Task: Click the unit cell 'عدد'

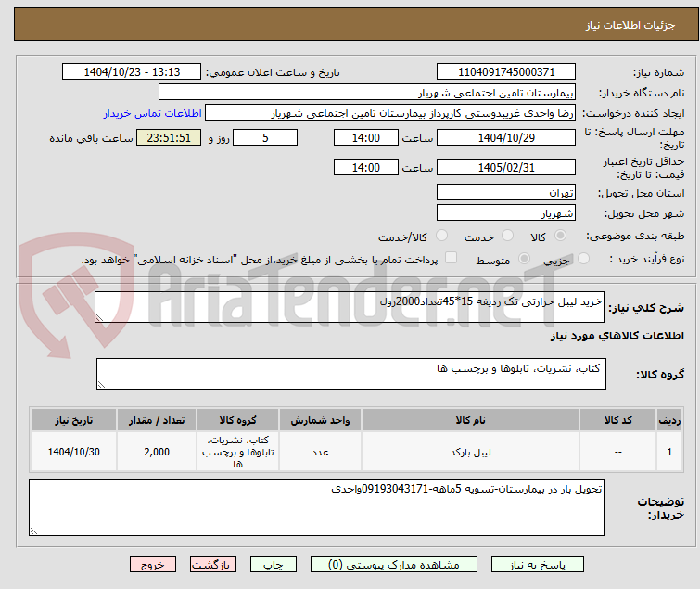Action: point(320,452)
